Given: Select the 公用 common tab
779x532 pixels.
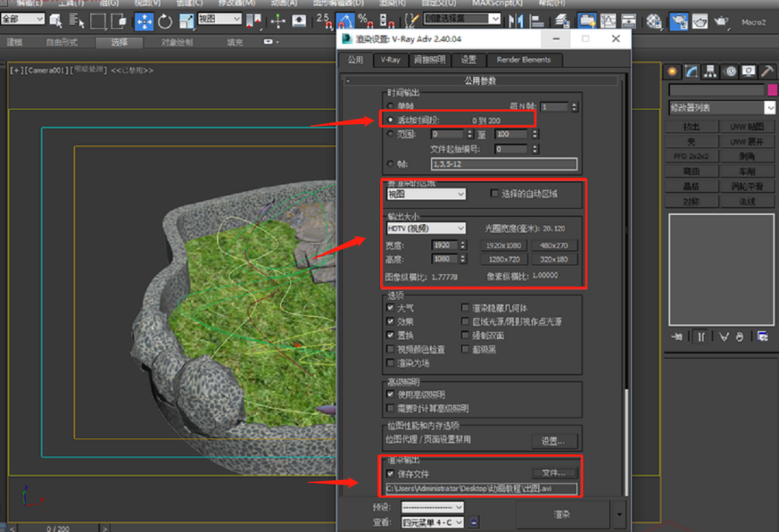Looking at the screenshot, I should [355, 60].
